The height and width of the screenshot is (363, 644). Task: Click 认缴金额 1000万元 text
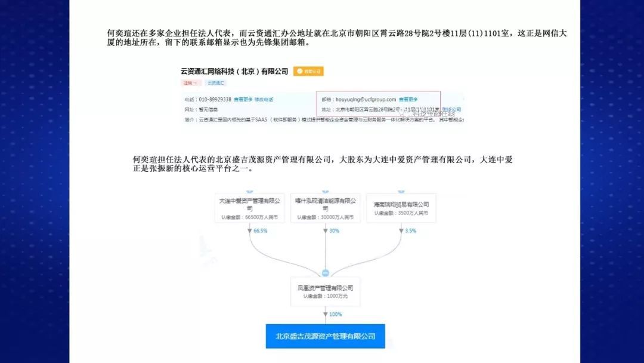pyautogui.click(x=326, y=296)
